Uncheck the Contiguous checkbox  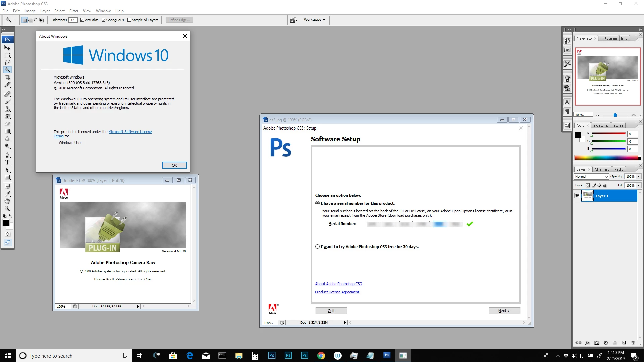(103, 20)
